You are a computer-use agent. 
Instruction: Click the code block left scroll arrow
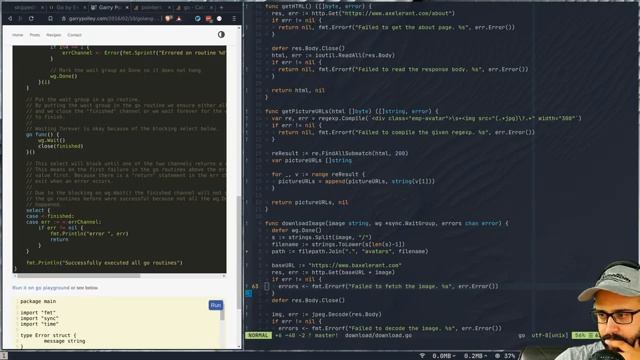point(15,276)
